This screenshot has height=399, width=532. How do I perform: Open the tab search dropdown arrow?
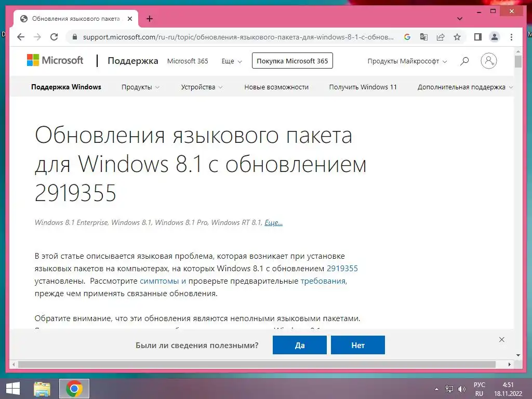[459, 19]
